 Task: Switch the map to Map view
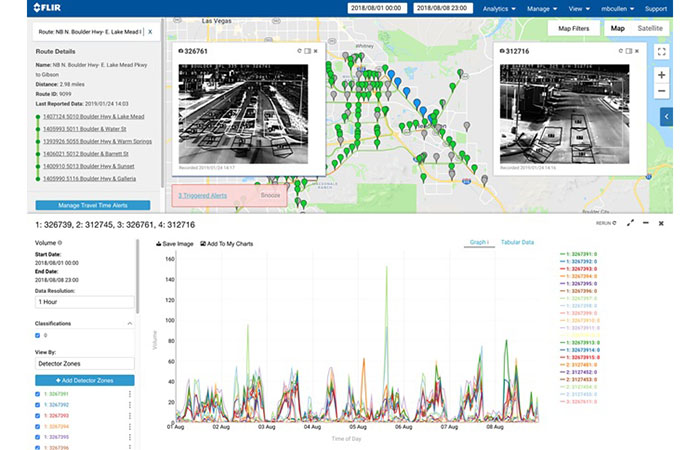617,28
